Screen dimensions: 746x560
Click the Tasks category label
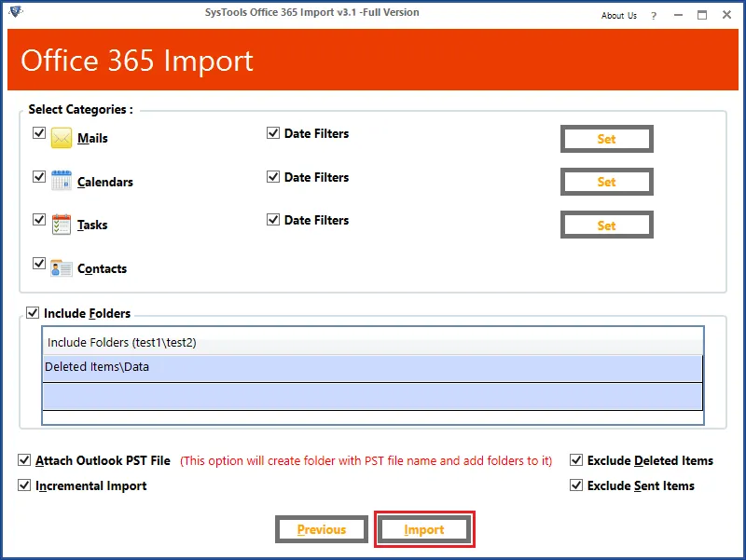pos(92,225)
